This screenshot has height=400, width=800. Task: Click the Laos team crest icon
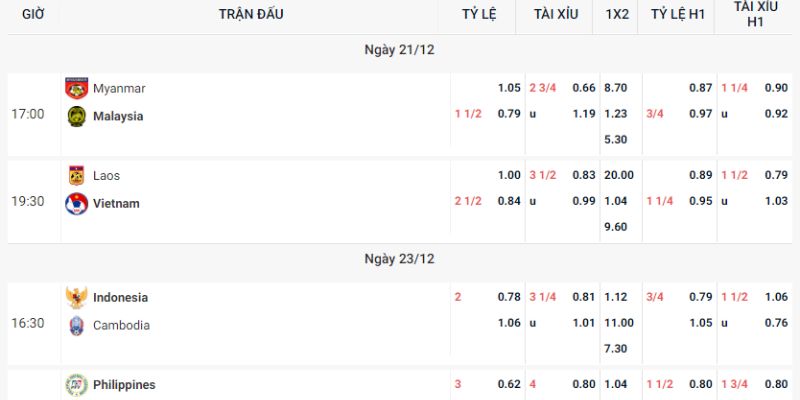pyautogui.click(x=76, y=176)
